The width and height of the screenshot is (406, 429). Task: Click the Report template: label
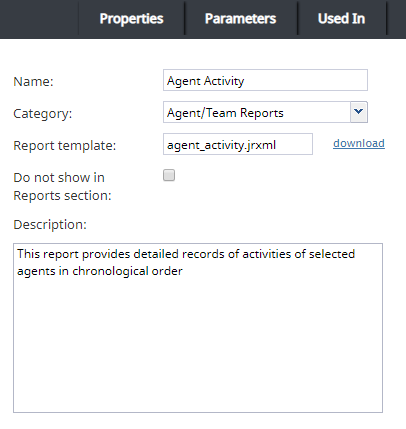pos(64,146)
